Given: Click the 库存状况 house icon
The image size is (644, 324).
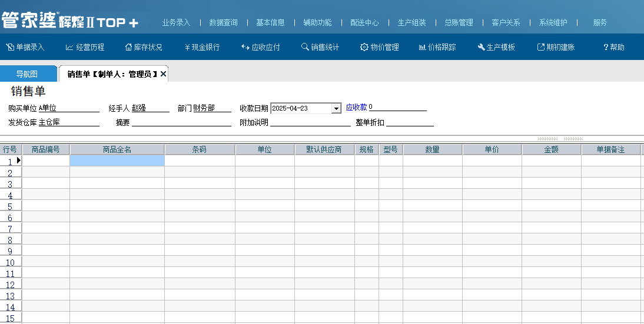Looking at the screenshot, I should click(x=128, y=47).
